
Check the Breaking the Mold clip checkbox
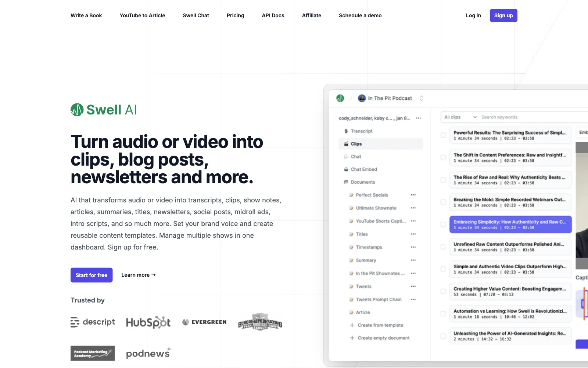click(x=443, y=202)
